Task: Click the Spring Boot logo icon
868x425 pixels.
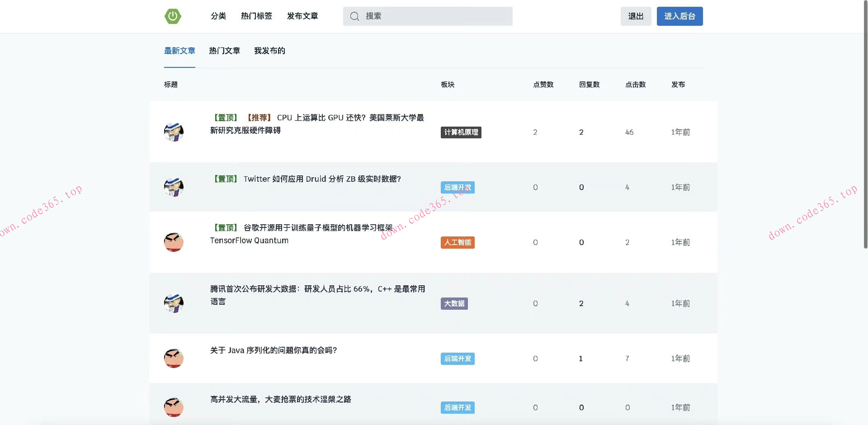Action: [173, 16]
